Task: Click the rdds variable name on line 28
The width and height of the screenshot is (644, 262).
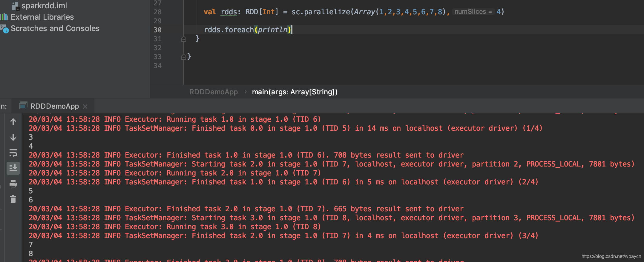Action: tap(229, 12)
